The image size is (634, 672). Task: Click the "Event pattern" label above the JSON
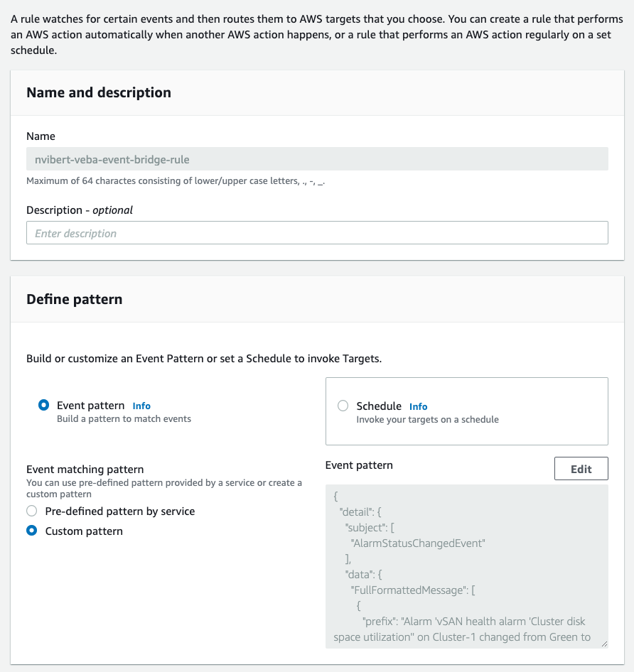[359, 465]
